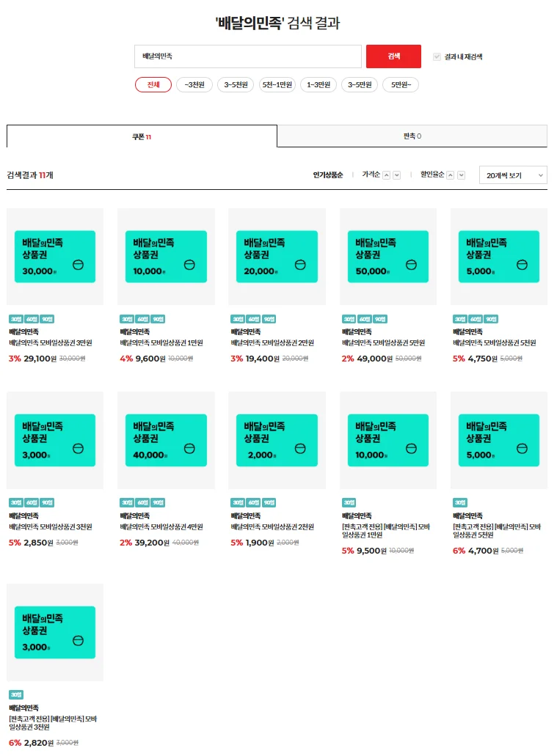Open 배달의민족 모바일상품권 5만원 product title
This screenshot has width=557, height=756.
coord(384,343)
